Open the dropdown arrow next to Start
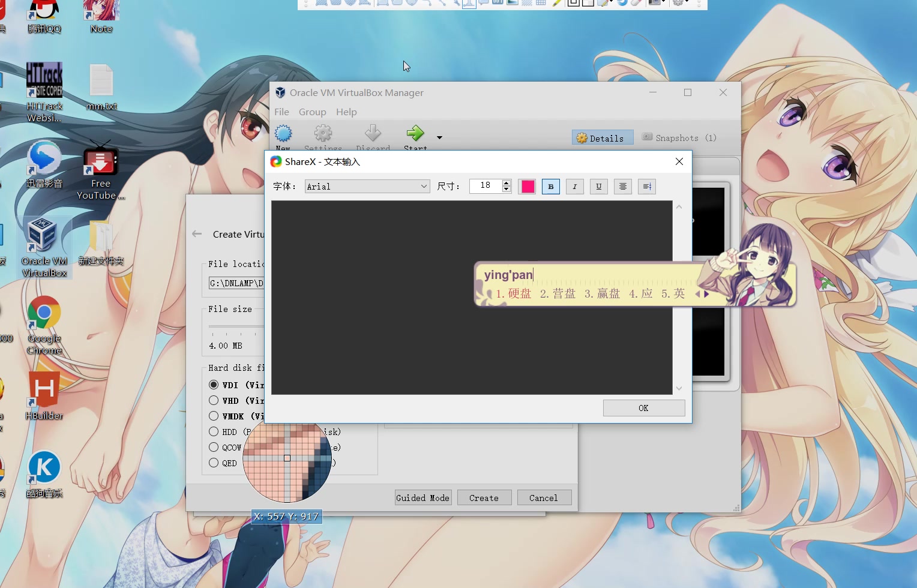Image resolution: width=917 pixels, height=588 pixels. [439, 137]
